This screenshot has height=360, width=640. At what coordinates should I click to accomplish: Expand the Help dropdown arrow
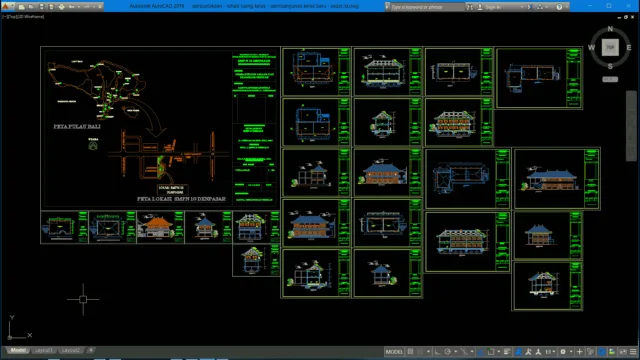[567, 7]
